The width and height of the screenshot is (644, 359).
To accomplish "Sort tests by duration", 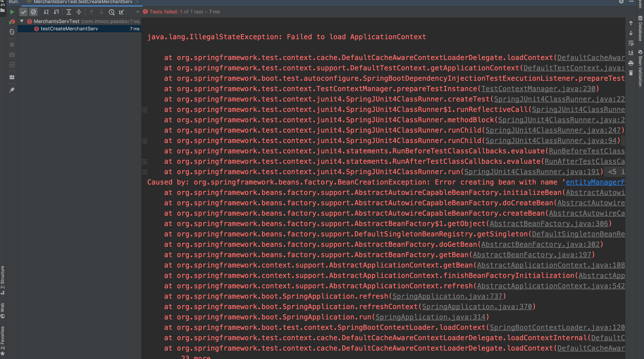I will click(x=56, y=12).
